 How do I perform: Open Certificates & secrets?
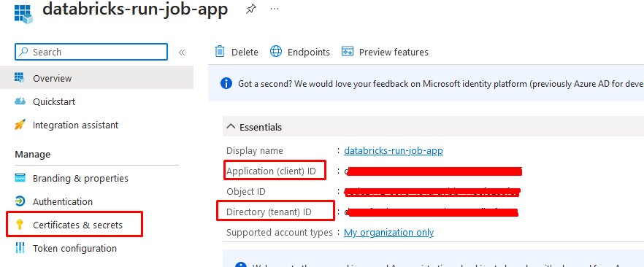77,225
